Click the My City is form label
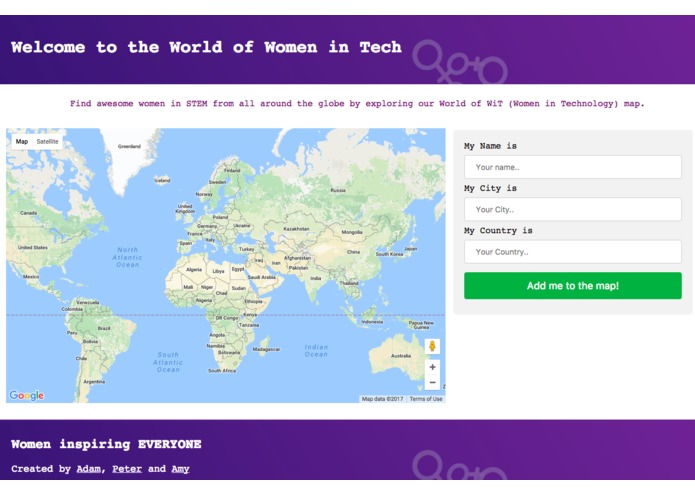Viewport: 695px width, 494px height. tap(490, 188)
